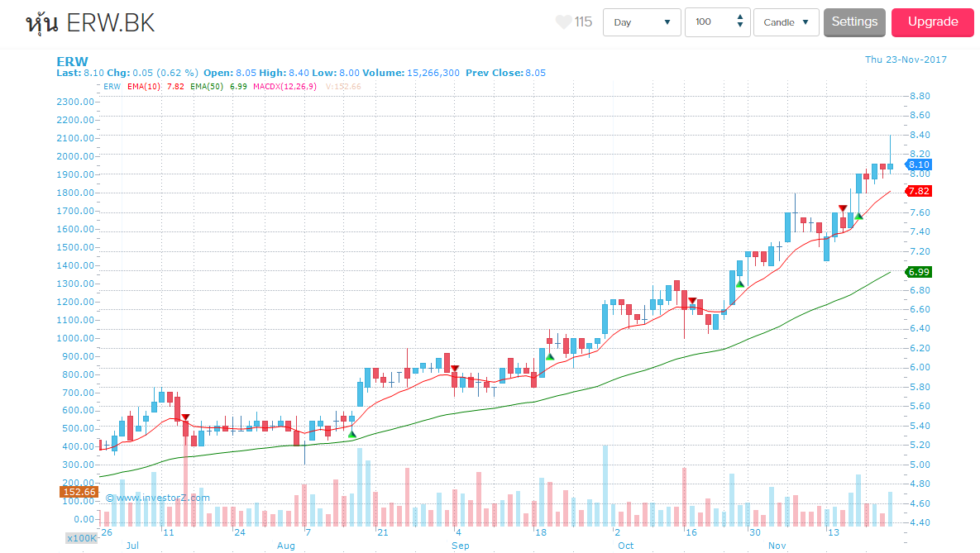This screenshot has height=553, width=980.
Task: Click the Sep month label on axis
Action: pyautogui.click(x=460, y=546)
